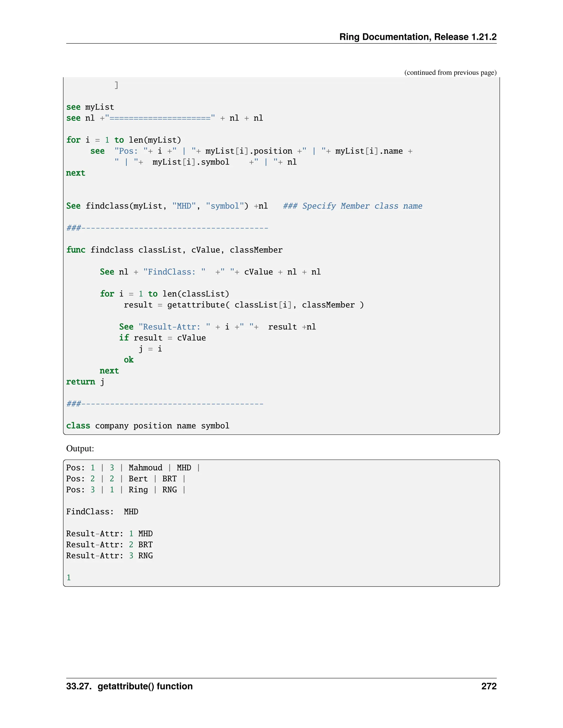Click the 'if result = cValue' line
Image resolution: width=563 pixels, height=728 pixels.
coord(162,338)
